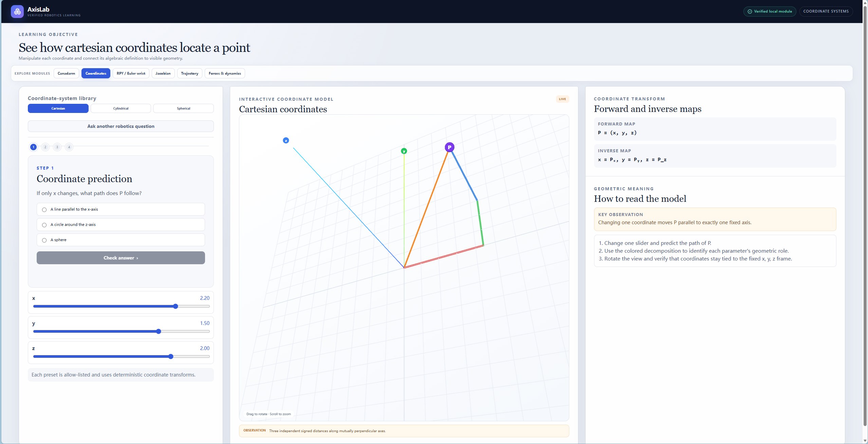Jump to step 4 circle
Image resolution: width=868 pixels, height=444 pixels.
tap(69, 147)
